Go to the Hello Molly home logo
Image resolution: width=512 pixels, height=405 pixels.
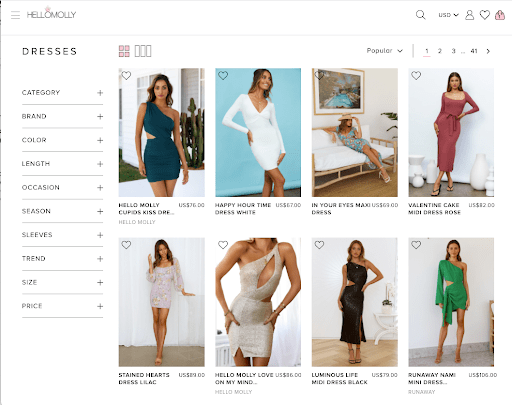point(51,14)
